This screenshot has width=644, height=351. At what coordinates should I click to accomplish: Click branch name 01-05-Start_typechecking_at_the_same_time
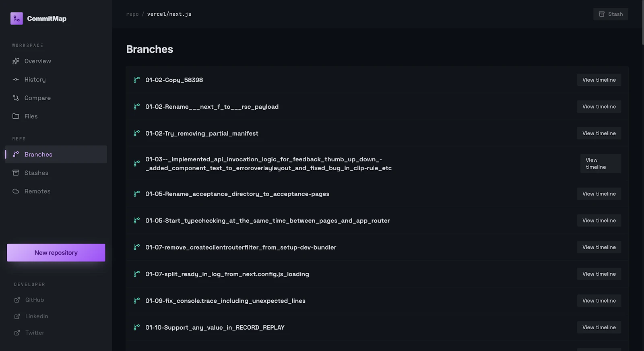pos(267,221)
